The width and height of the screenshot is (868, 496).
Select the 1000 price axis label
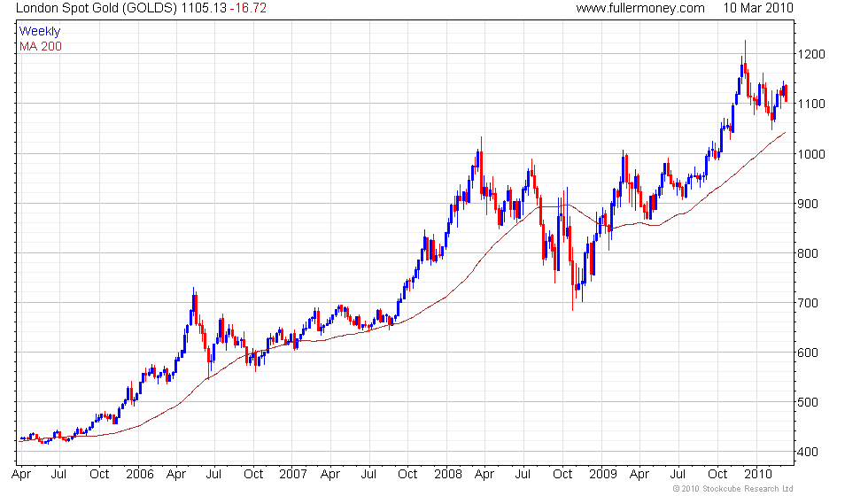click(811, 154)
